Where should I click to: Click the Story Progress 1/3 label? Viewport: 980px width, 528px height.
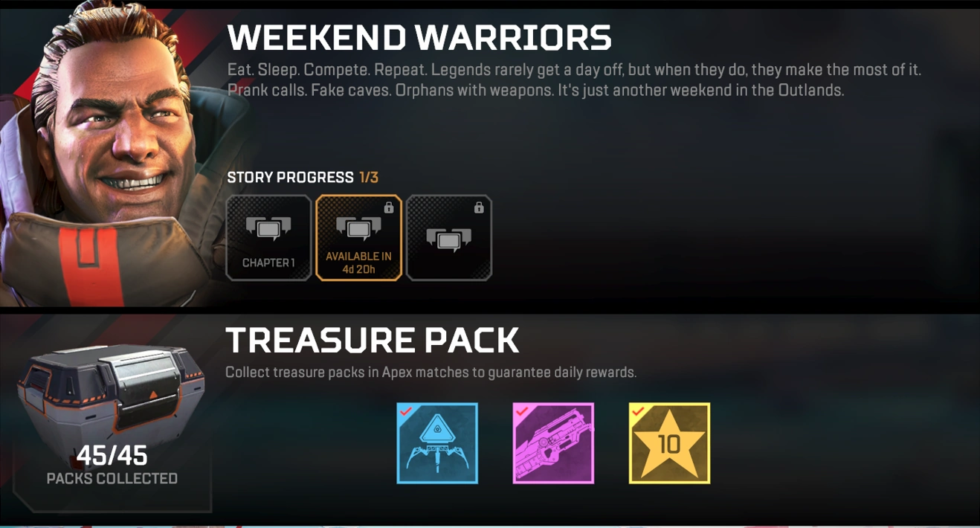click(x=303, y=178)
